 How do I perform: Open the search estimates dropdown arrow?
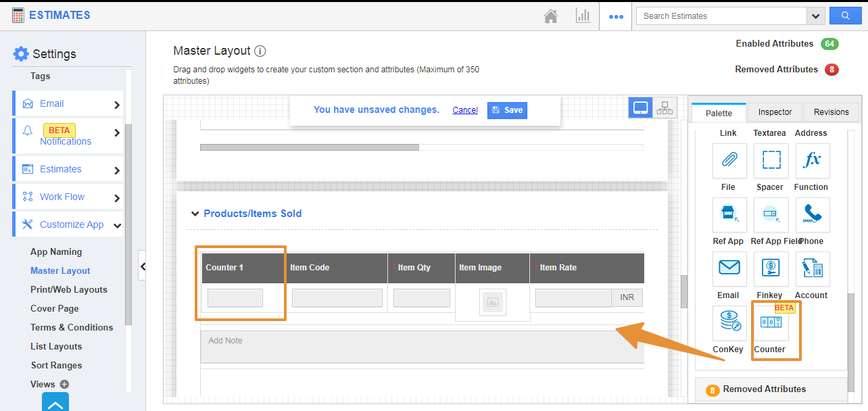815,16
